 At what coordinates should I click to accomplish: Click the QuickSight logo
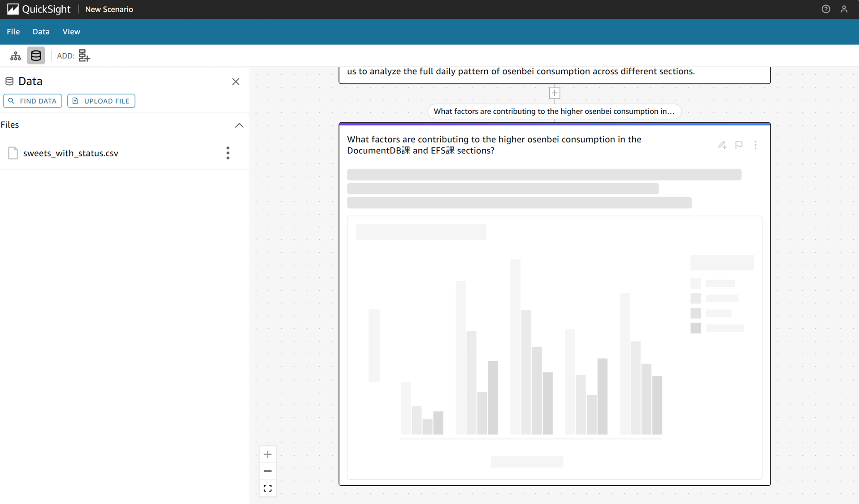(39, 9)
